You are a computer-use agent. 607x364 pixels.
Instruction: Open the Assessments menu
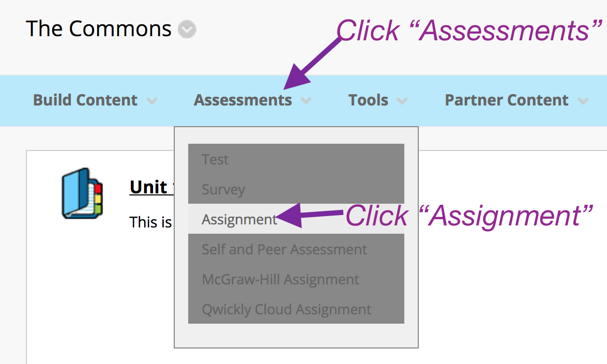[x=243, y=100]
